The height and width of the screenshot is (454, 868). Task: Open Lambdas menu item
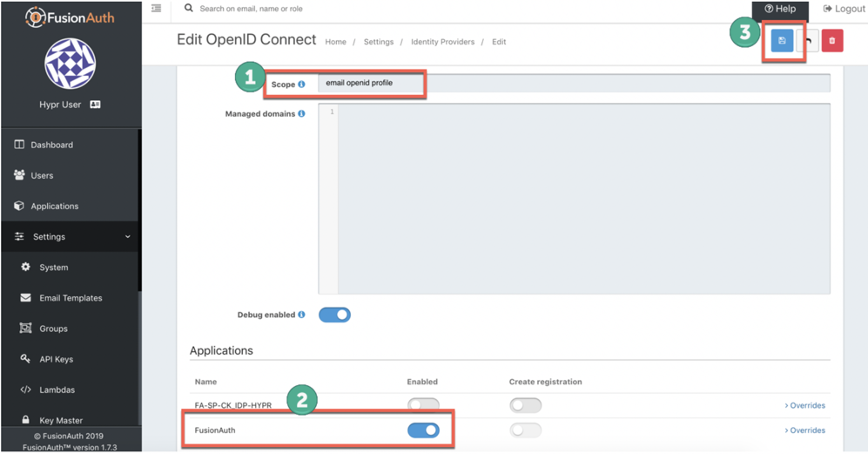pos(70,390)
